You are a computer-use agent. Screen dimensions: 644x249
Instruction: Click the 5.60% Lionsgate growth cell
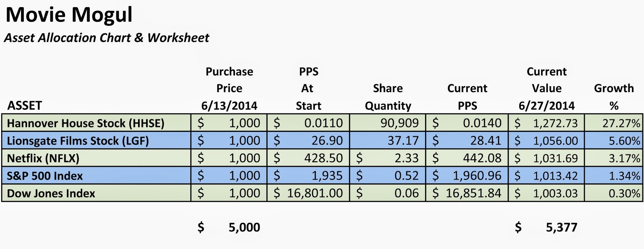point(613,140)
